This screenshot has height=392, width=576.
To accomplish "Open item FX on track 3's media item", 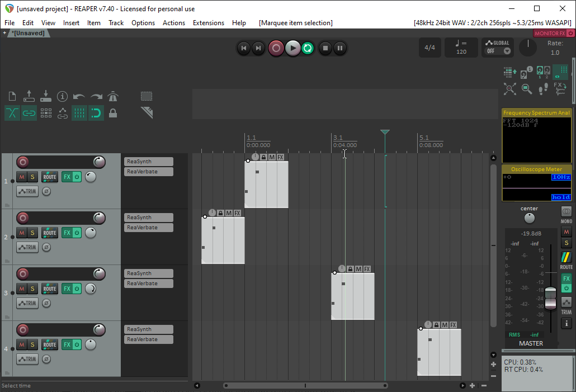I will coord(367,269).
